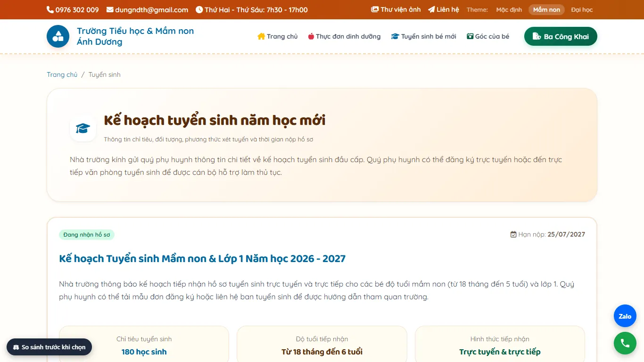Click the Từ 18 tháng đến 6 tuổi value
The width and height of the screenshot is (644, 362).
(x=322, y=352)
